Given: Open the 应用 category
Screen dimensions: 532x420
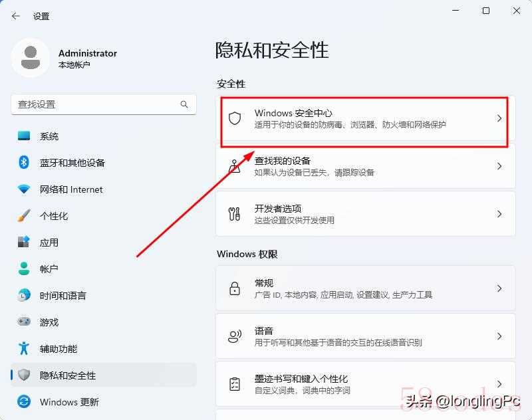Looking at the screenshot, I should click(x=104, y=242).
